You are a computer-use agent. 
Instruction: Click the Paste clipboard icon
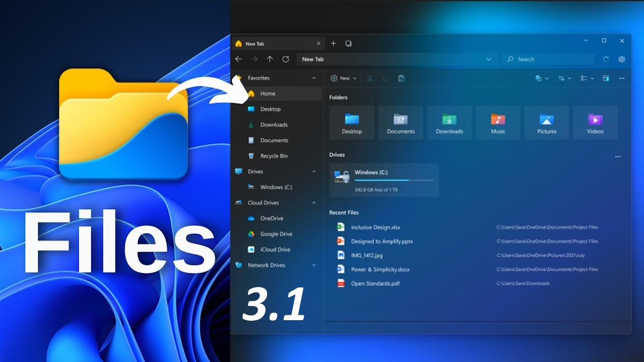coord(401,78)
